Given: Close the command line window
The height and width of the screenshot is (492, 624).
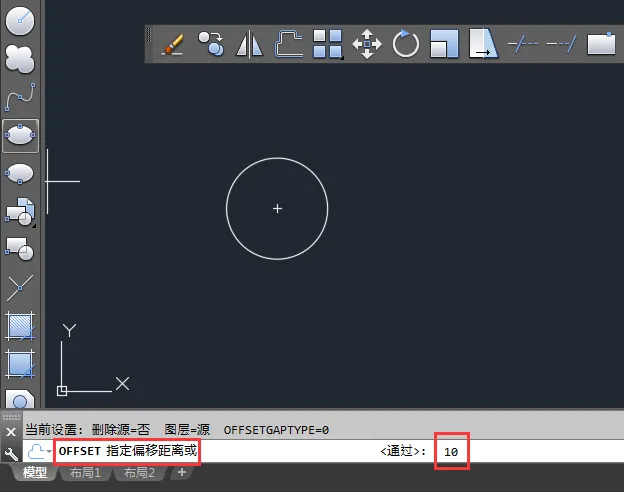Looking at the screenshot, I should [11, 432].
